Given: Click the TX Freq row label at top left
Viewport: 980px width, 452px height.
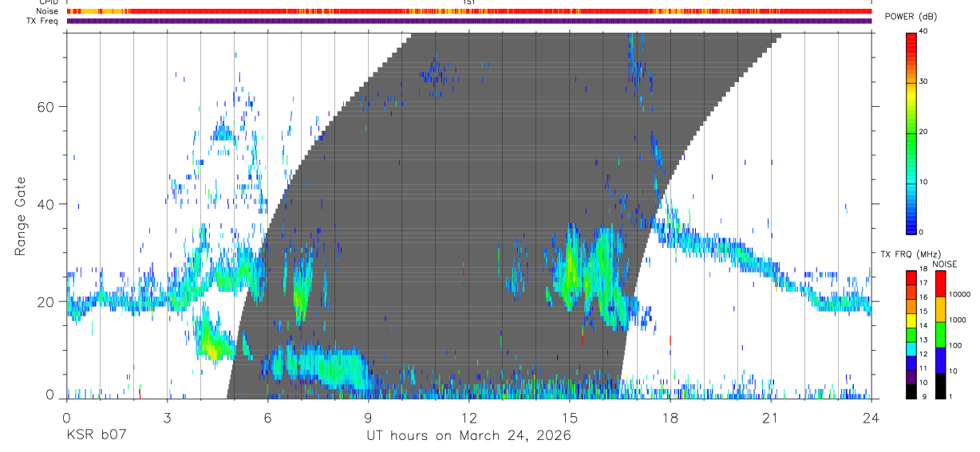Looking at the screenshot, I should point(43,21).
